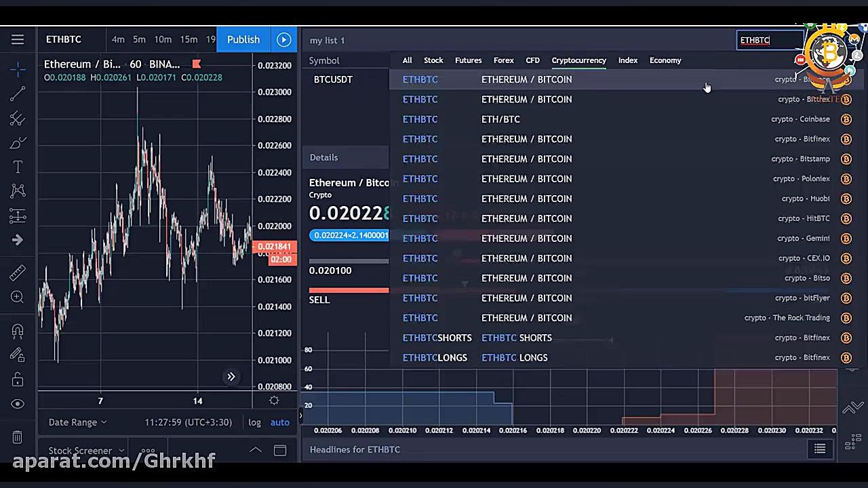The width and height of the screenshot is (868, 488).
Task: Click the circular play replay icon
Action: click(x=283, y=40)
